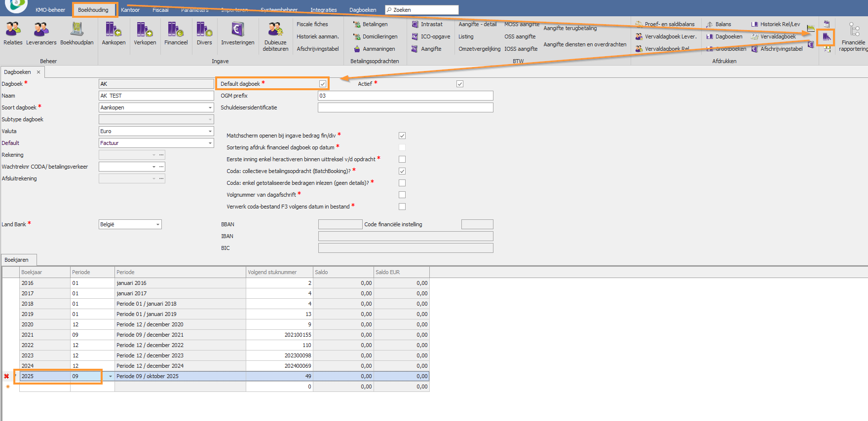
Task: Switch to the Boekhouding ribbon tab
Action: point(93,10)
